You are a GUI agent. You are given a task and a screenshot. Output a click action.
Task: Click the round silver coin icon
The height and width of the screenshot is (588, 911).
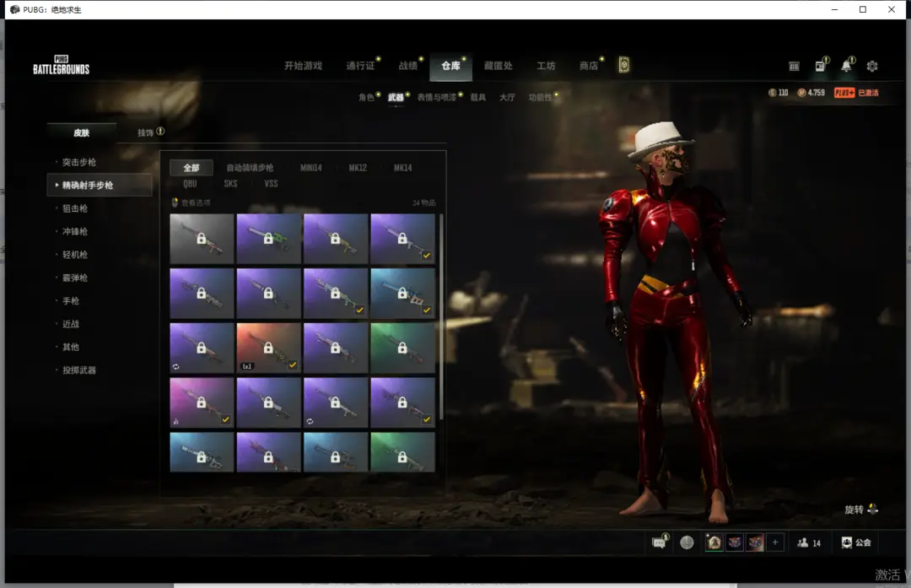[x=687, y=542]
